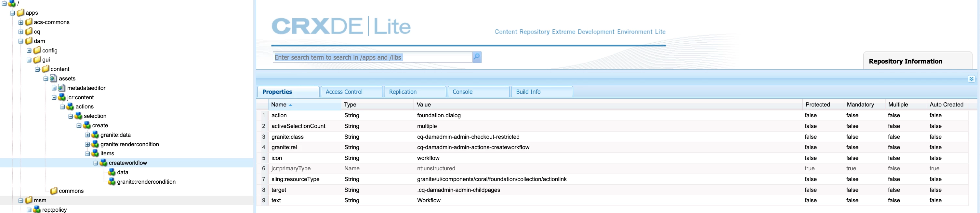The width and height of the screenshot is (980, 213).
Task: Open the Console tab
Action: pos(479,92)
